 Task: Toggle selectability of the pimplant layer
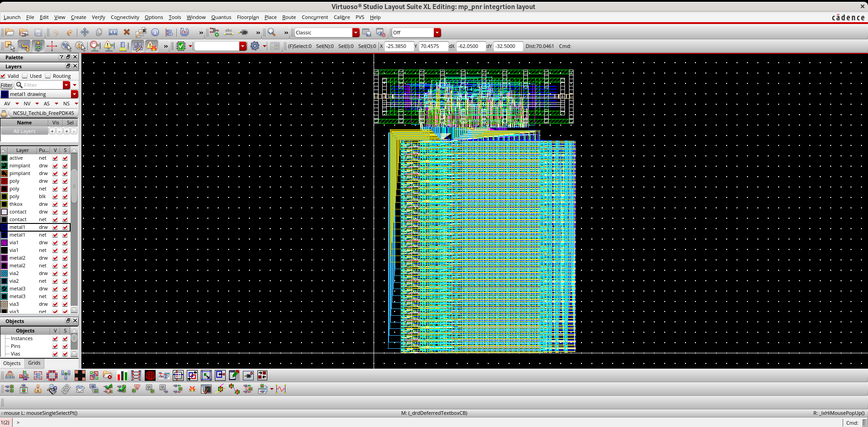click(x=65, y=174)
